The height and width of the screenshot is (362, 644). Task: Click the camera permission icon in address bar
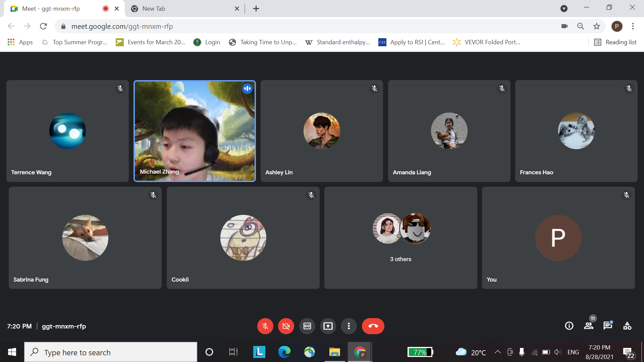click(x=565, y=26)
